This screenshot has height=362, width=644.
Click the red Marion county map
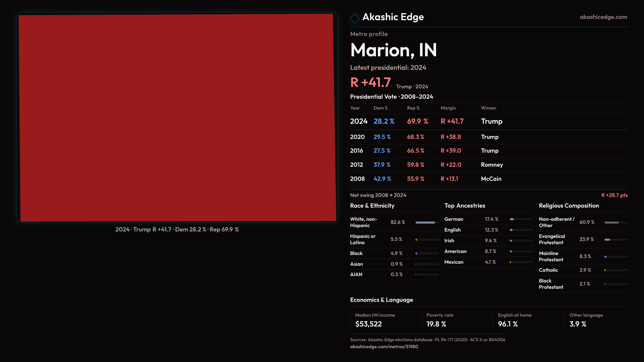177,117
